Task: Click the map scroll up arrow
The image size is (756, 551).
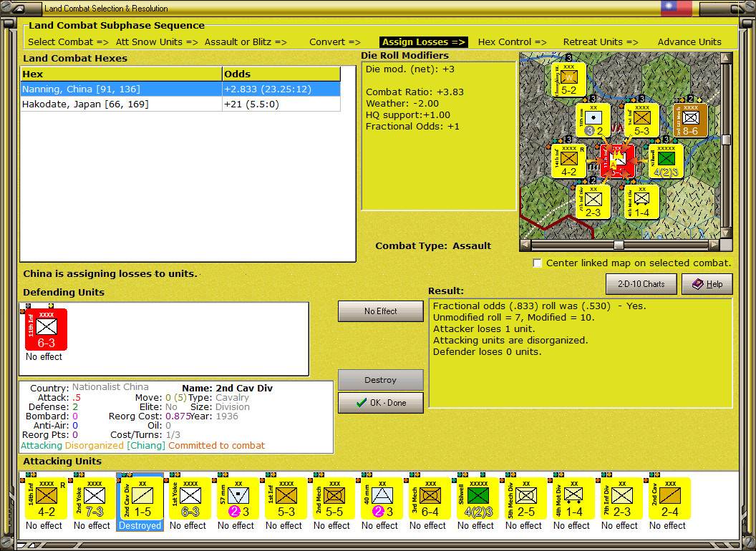Action: tap(726, 58)
